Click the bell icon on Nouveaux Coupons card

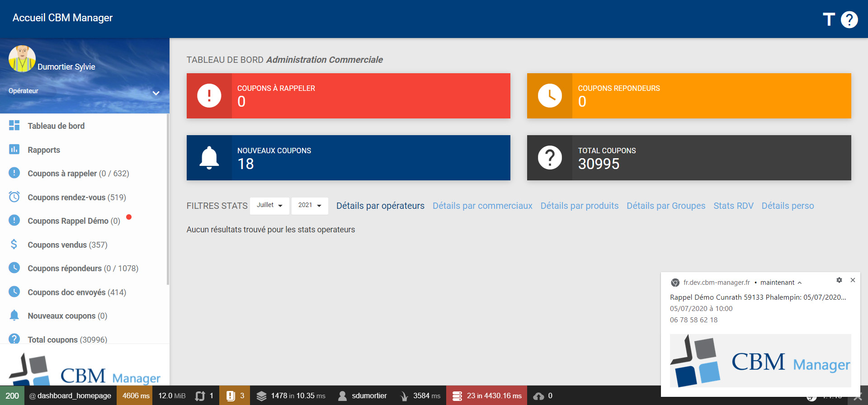(x=209, y=158)
